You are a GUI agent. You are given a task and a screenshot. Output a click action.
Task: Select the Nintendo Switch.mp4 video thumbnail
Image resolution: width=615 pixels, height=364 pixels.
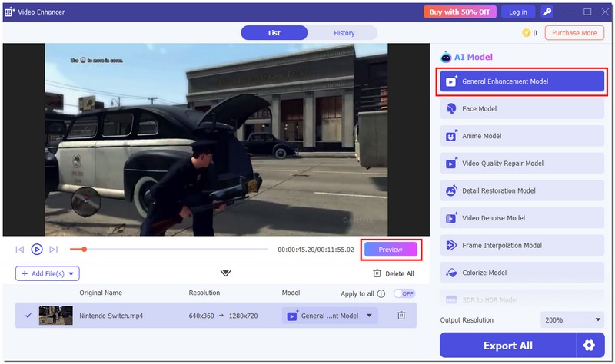point(56,316)
